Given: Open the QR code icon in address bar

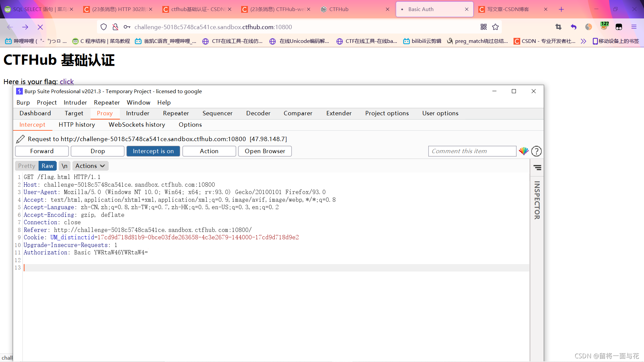Looking at the screenshot, I should 483,27.
